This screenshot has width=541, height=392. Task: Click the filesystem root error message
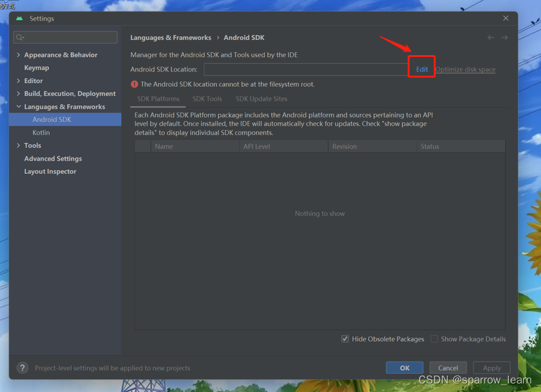pos(228,84)
